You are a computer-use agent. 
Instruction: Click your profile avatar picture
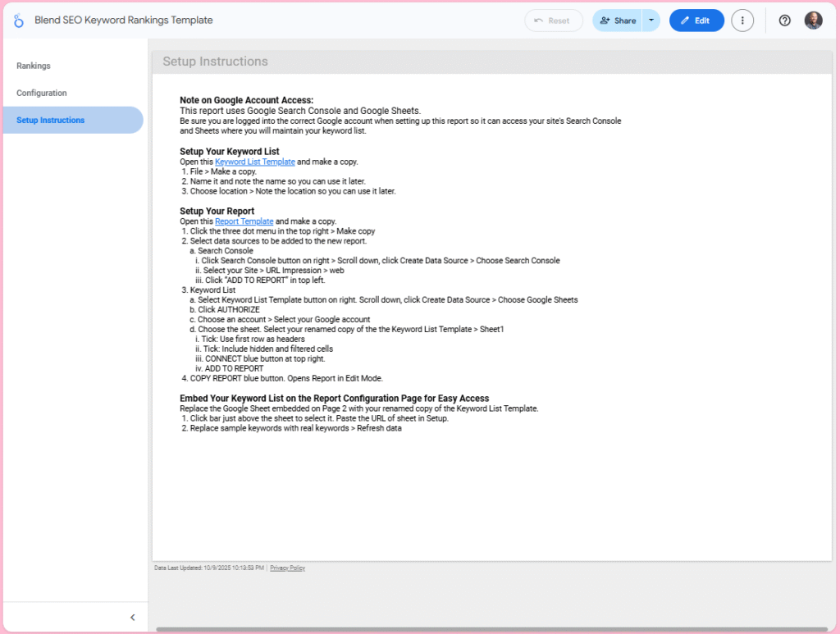[x=813, y=20]
